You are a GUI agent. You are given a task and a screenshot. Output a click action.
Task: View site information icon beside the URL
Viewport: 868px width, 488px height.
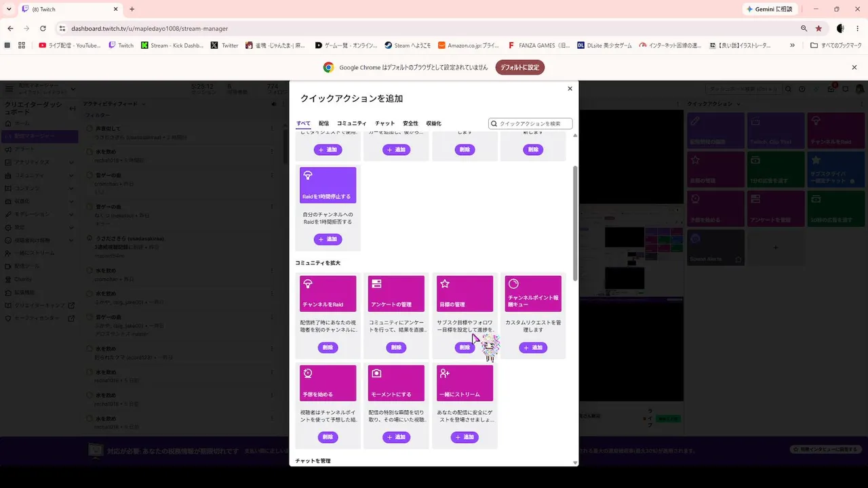coord(62,28)
